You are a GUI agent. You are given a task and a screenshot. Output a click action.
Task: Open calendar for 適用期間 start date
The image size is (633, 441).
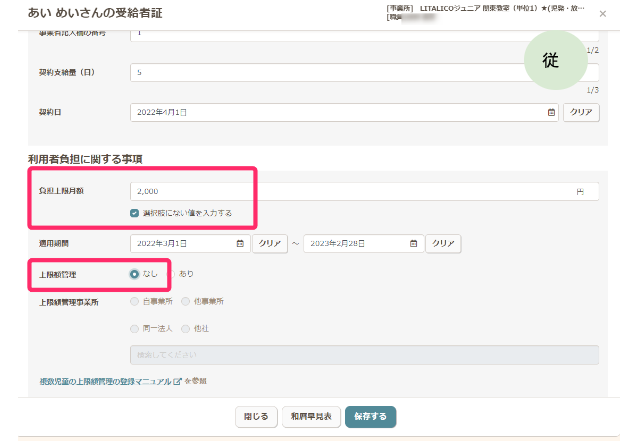[x=239, y=243]
